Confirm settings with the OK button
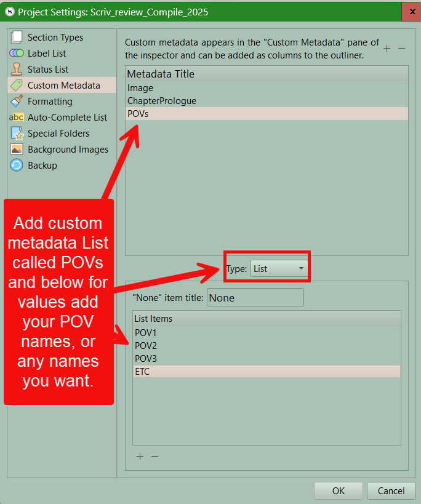Screen dimensions: 421x504 coord(338,491)
